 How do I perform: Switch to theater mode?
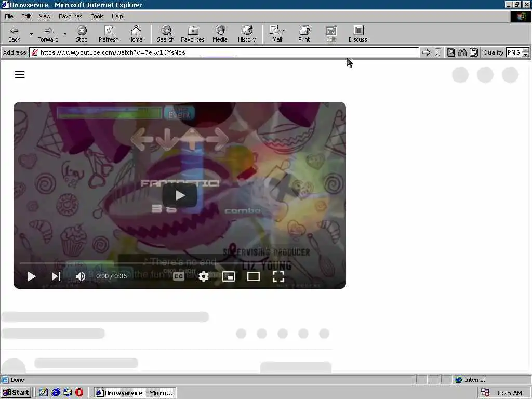pyautogui.click(x=254, y=276)
